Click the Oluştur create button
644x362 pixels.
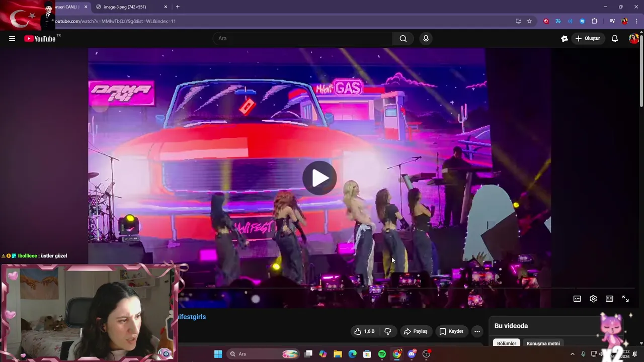point(588,39)
